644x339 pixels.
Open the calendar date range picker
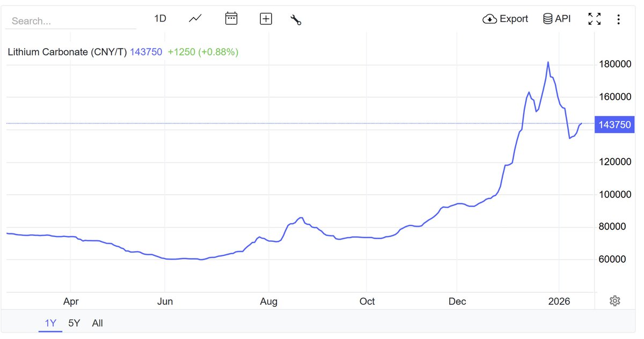point(231,19)
